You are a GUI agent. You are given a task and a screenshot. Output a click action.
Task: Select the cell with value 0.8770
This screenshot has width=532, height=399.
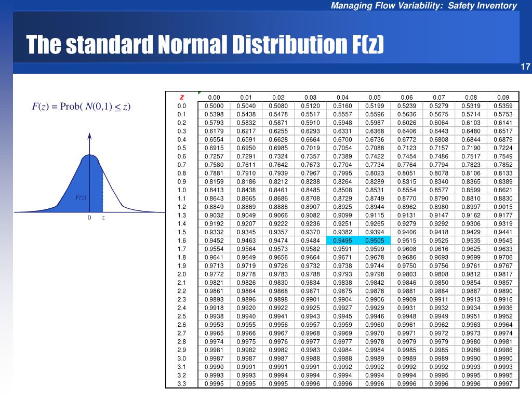(406, 198)
